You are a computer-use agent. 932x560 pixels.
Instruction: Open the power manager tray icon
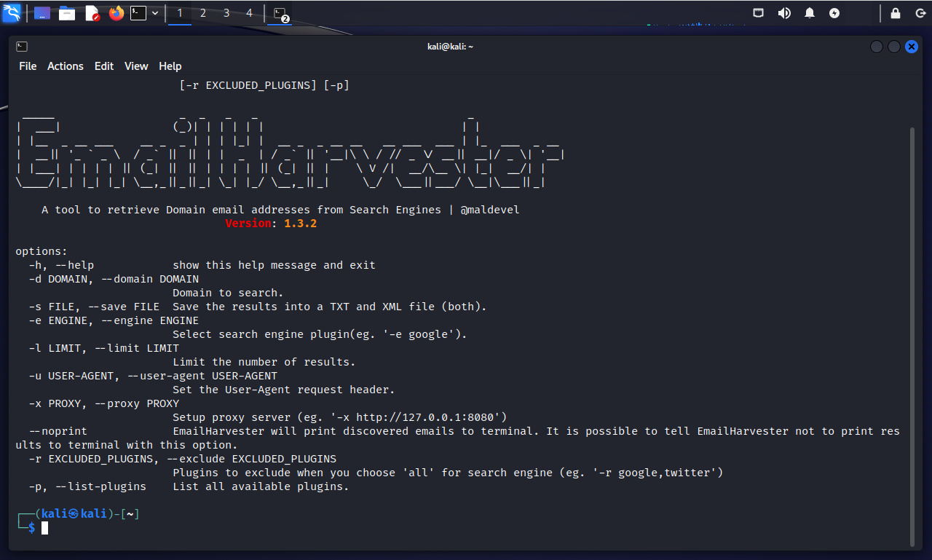[834, 13]
